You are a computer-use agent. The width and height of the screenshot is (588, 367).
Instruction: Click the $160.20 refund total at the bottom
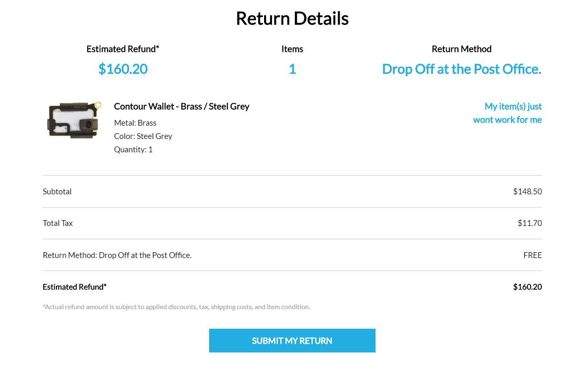pyautogui.click(x=527, y=287)
